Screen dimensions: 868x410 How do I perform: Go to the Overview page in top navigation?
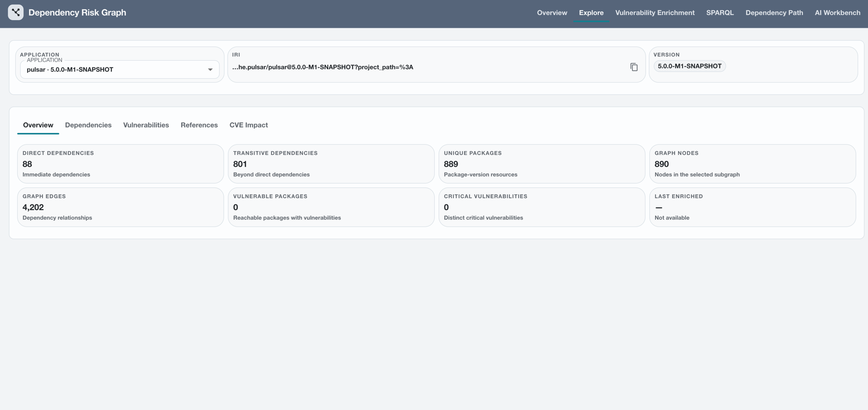tap(552, 13)
